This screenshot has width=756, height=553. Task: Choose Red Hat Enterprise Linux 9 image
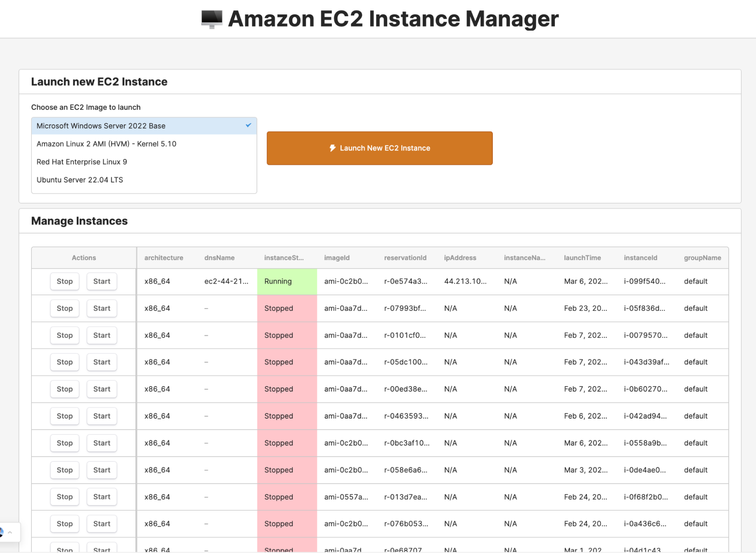[x=82, y=162]
